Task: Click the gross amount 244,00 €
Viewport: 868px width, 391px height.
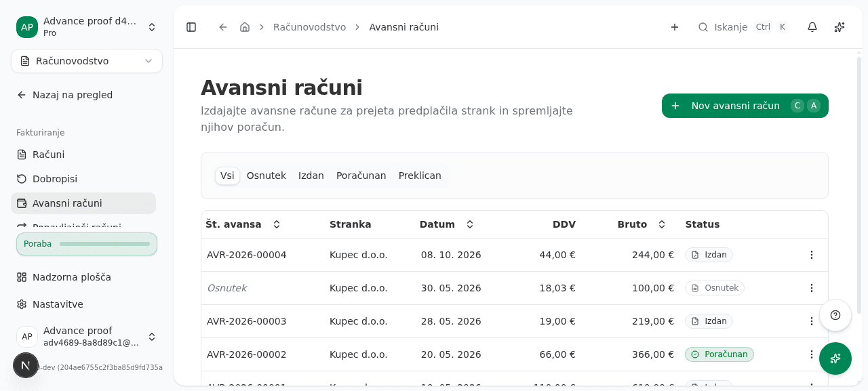Action: click(653, 255)
